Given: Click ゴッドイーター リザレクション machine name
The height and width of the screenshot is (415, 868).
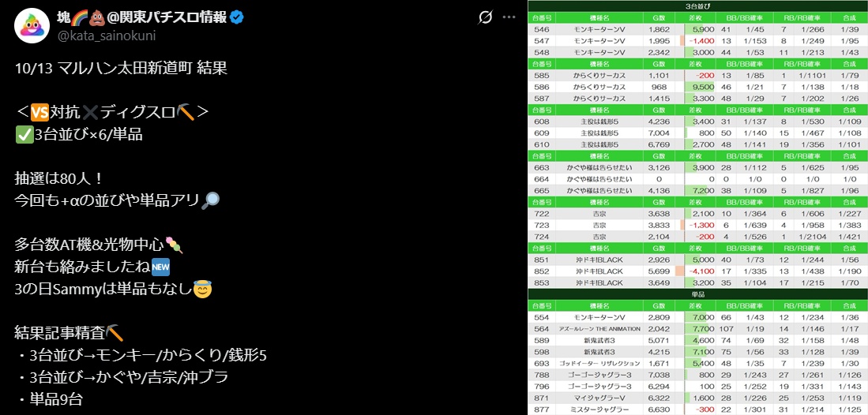Looking at the screenshot, I should click(599, 364).
